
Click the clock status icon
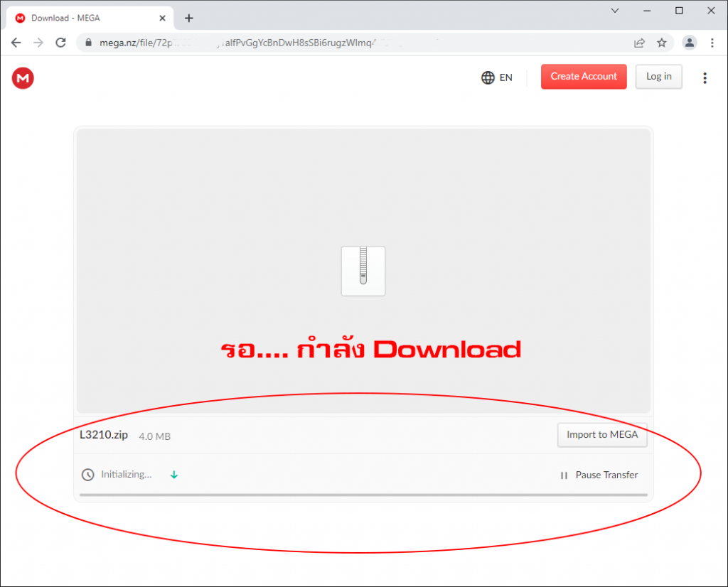pos(87,475)
